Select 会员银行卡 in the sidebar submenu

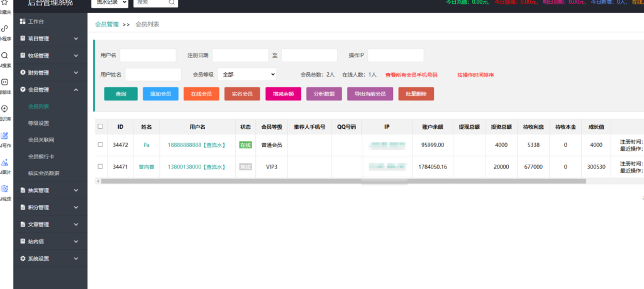41,156
